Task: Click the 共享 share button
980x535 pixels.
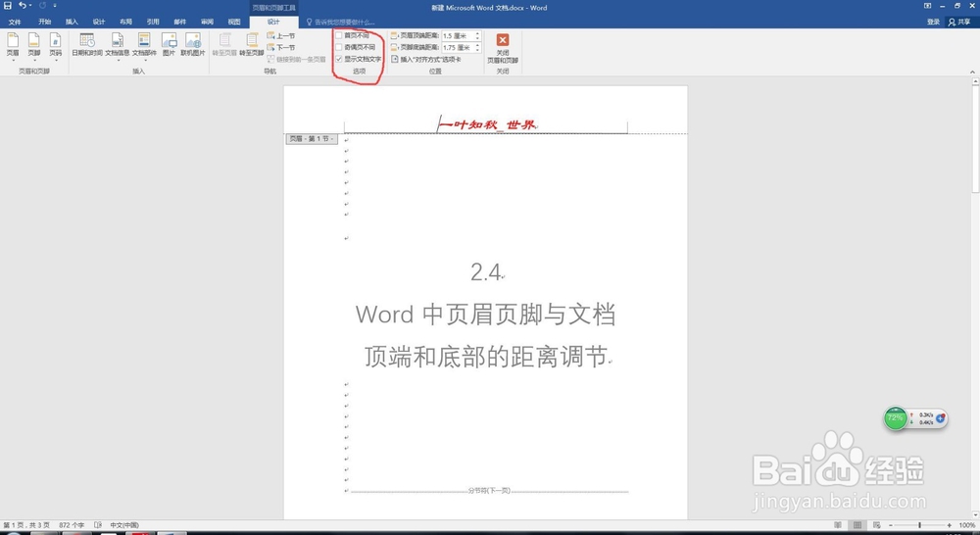Action: (x=959, y=22)
